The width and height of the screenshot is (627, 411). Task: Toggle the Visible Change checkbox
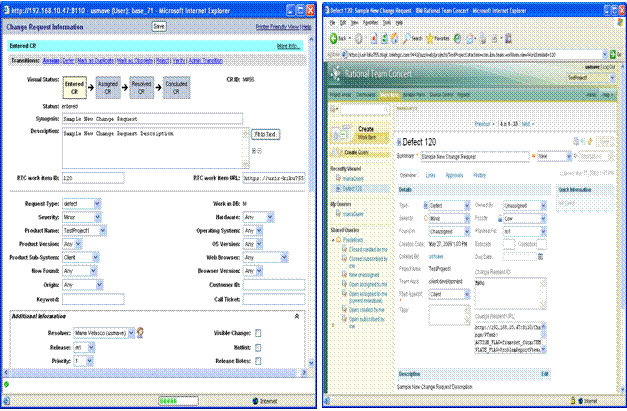[x=258, y=333]
